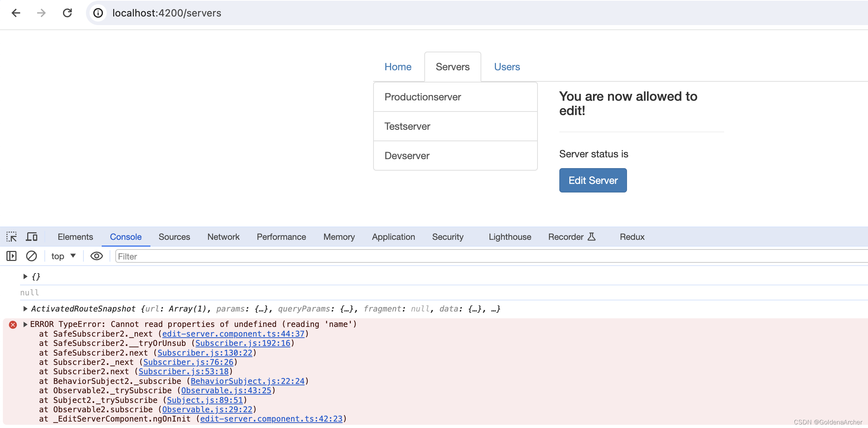Click the device toggle icon in DevTools
Screen dimensions: 868x428
32,237
